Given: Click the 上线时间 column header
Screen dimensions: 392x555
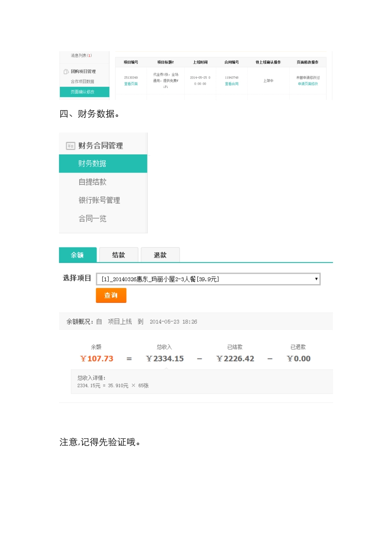Looking at the screenshot, I should tap(200, 62).
